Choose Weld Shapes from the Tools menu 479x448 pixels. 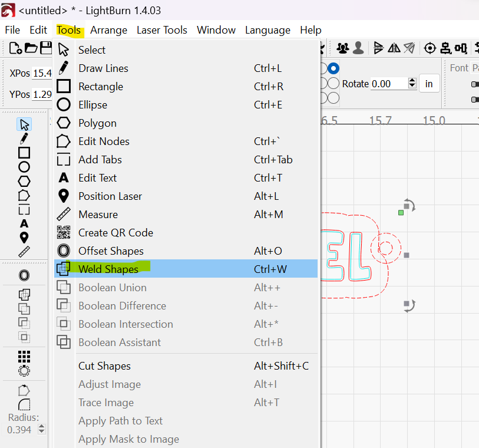click(108, 269)
